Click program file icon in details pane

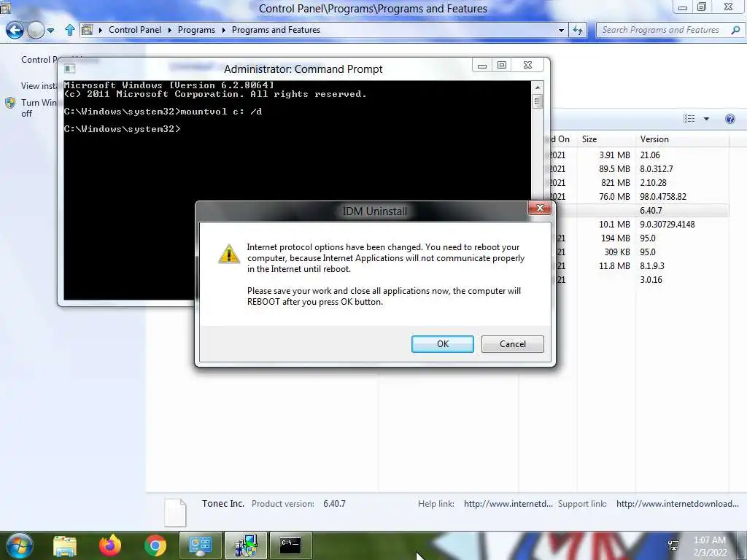(x=175, y=513)
